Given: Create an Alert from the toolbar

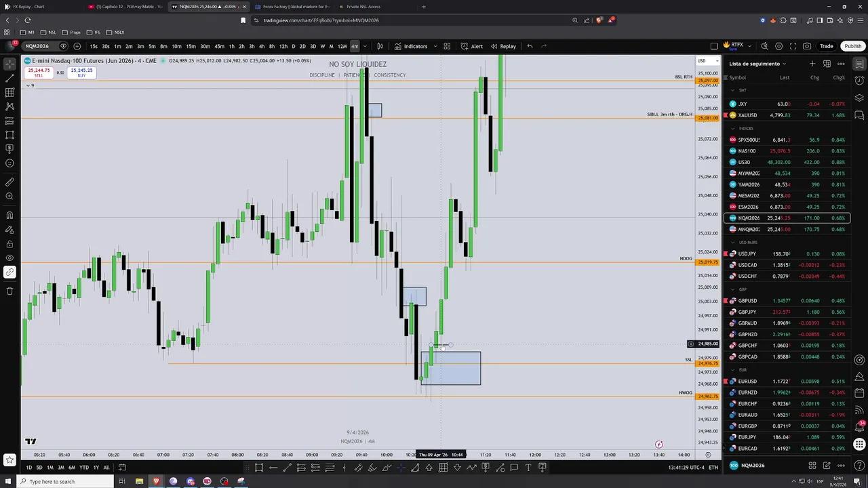Looking at the screenshot, I should (x=472, y=46).
